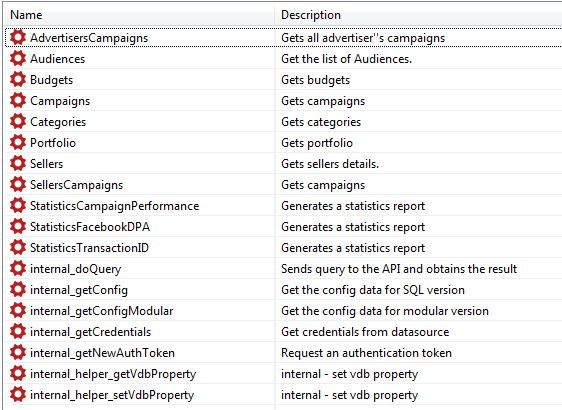Click the gear icon next to internal_getCredentials
The image size is (562, 410).
(18, 332)
